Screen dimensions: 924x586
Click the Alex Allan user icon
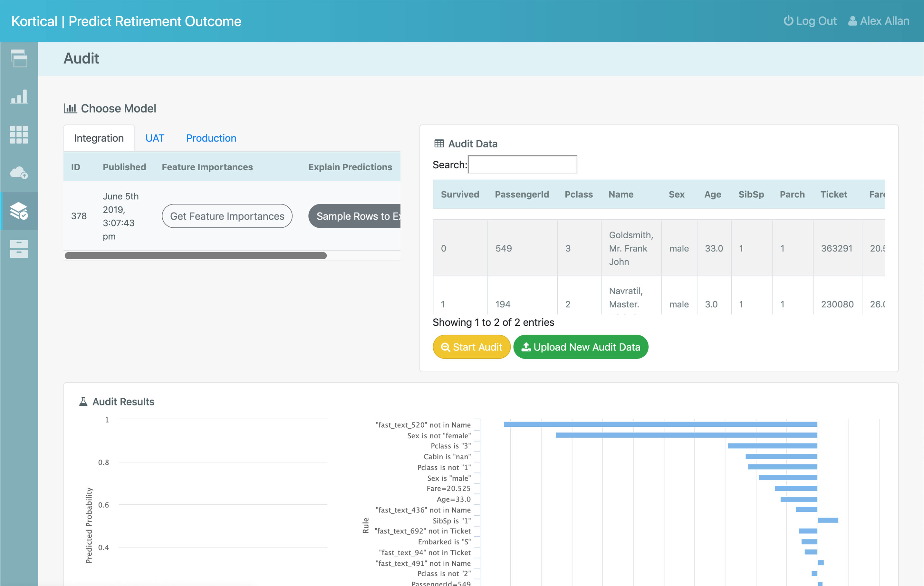tap(852, 21)
